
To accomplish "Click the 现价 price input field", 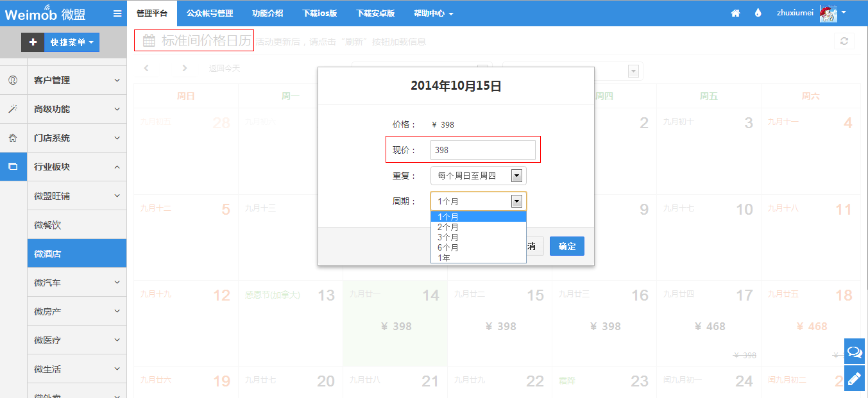I will (x=482, y=150).
